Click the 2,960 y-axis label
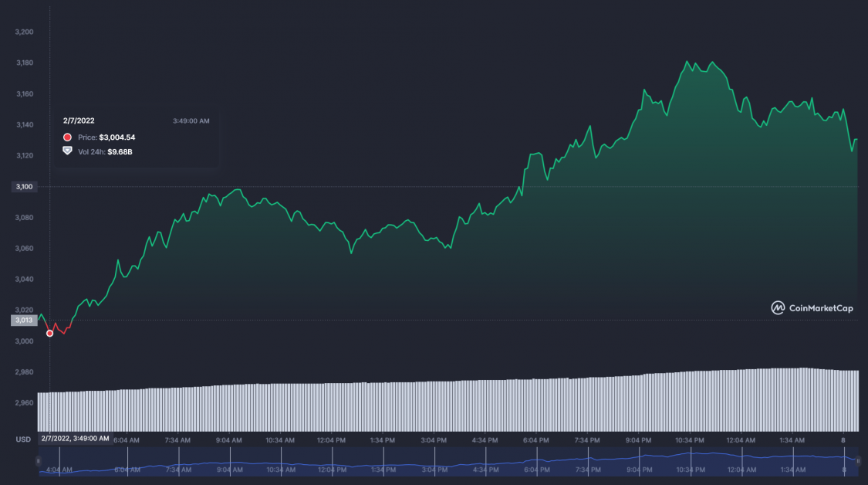This screenshot has width=868, height=485. [25, 403]
